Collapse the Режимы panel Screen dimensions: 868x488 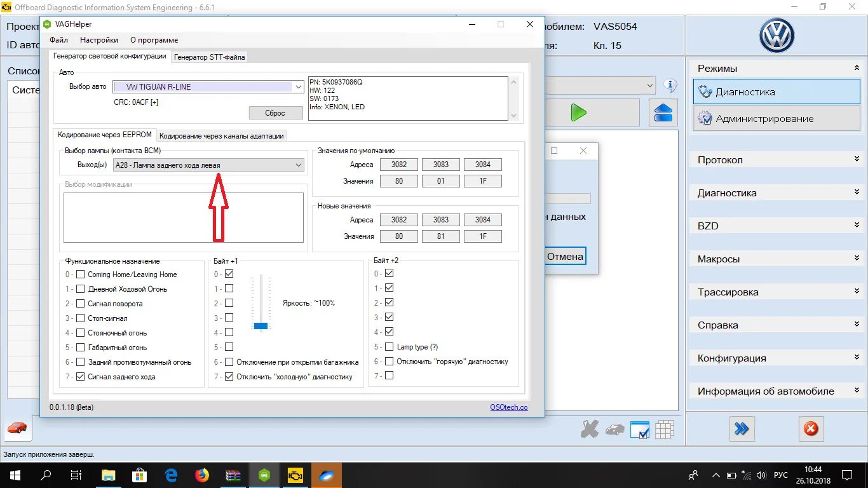pyautogui.click(x=857, y=67)
